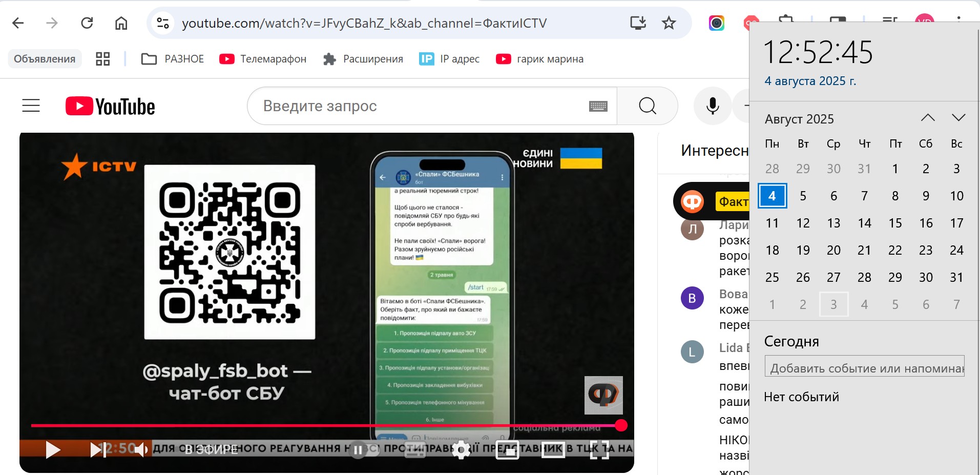980x475 pixels.
Task: Open the "IP адрес" bookmark
Action: tap(449, 59)
